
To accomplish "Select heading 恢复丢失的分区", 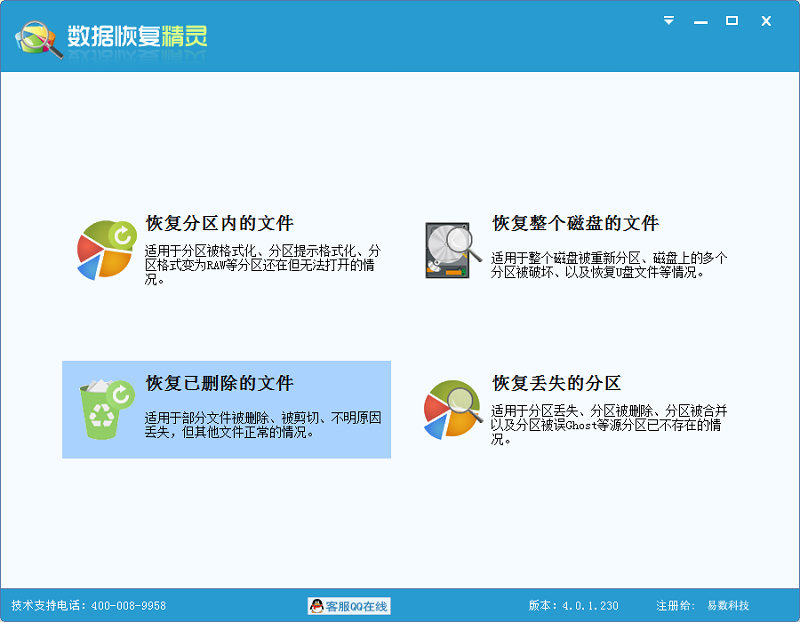I will click(x=557, y=383).
